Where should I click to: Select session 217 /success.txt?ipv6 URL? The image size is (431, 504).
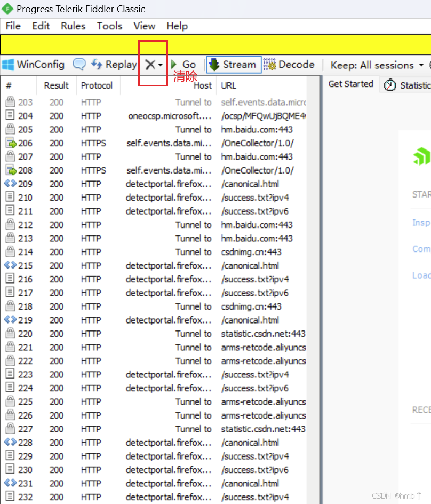point(254,293)
